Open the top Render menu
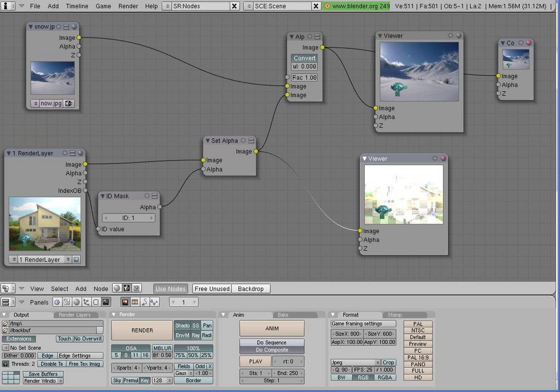 [x=128, y=6]
